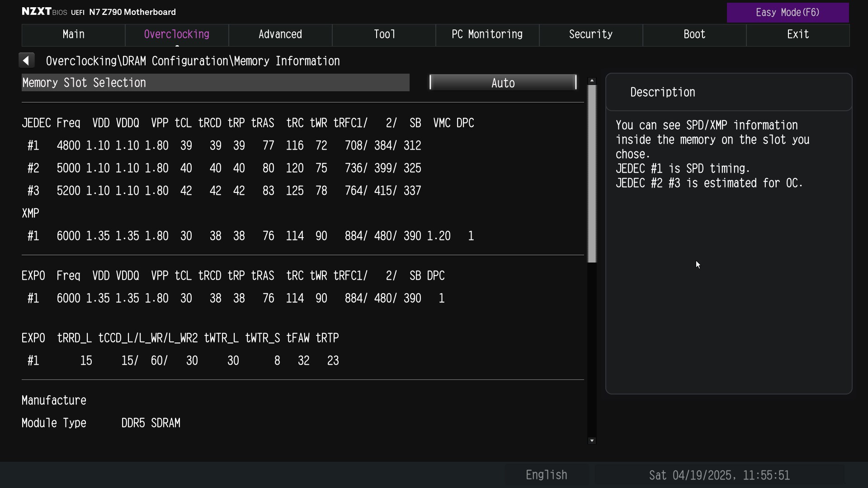Open the Memory Slot Selection Auto dropdown
Screen dimensions: 868x488
pyautogui.click(x=503, y=83)
